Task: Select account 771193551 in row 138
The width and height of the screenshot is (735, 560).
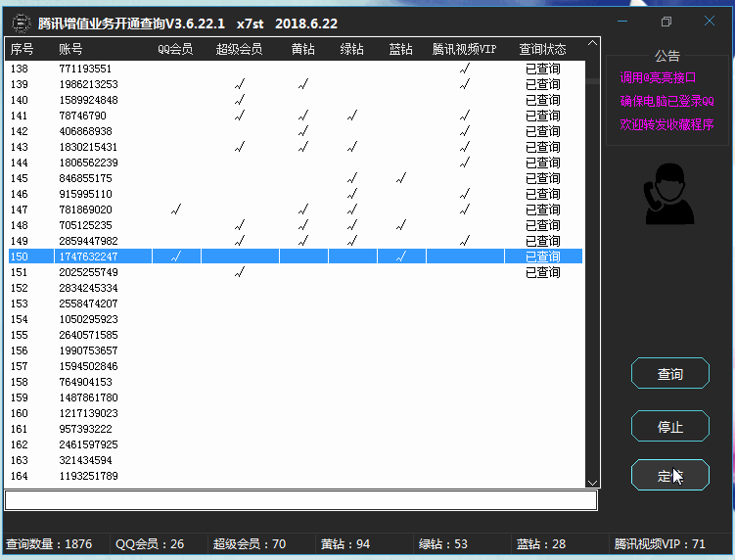Action: 85,69
